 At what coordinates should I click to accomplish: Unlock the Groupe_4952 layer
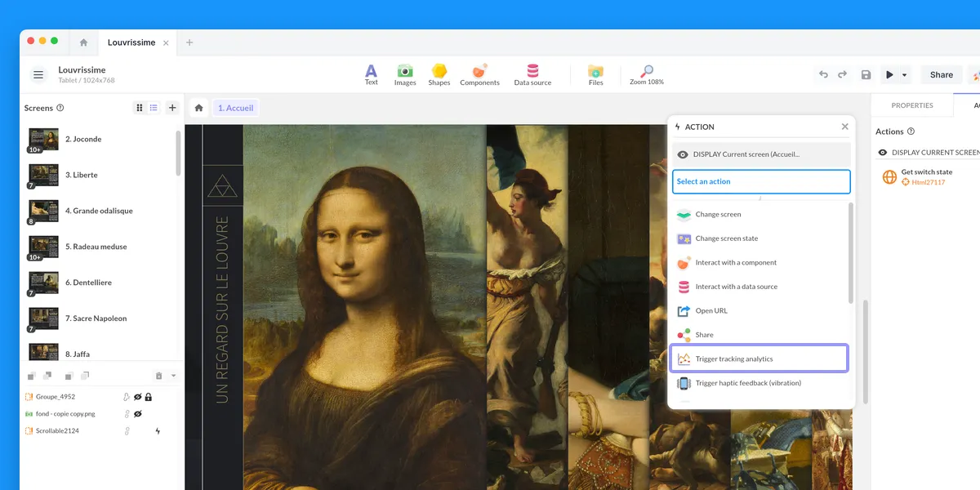(x=149, y=397)
